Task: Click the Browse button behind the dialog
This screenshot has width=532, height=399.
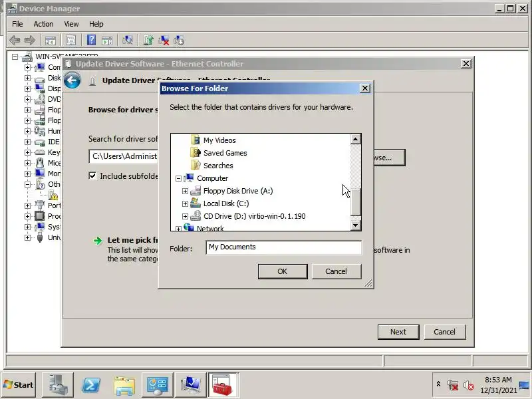Action: coord(390,158)
